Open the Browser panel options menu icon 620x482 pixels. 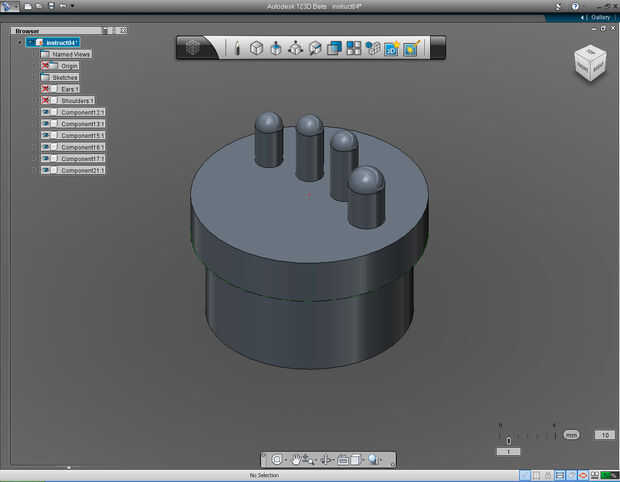[105, 30]
